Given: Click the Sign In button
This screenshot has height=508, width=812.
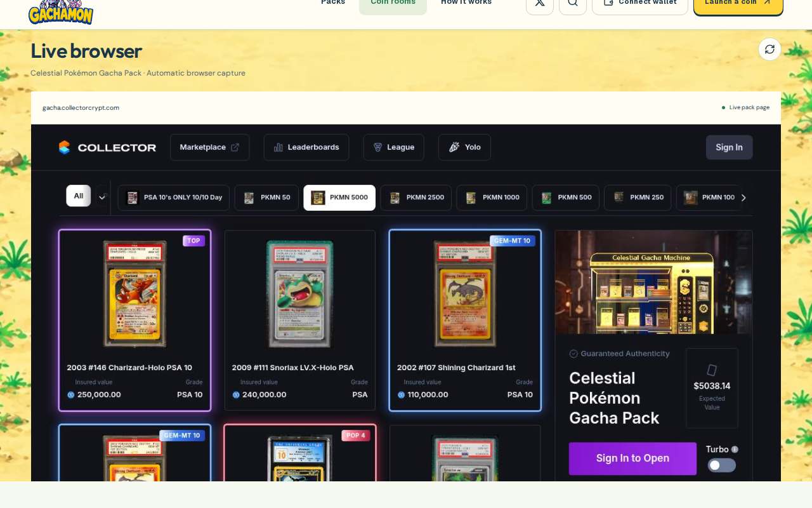Looking at the screenshot, I should pos(730,147).
